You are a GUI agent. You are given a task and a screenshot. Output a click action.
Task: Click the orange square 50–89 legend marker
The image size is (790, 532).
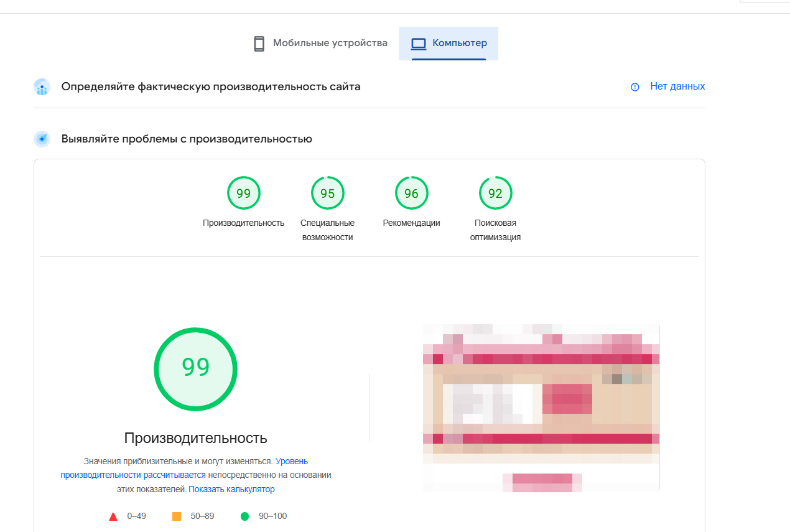(177, 516)
